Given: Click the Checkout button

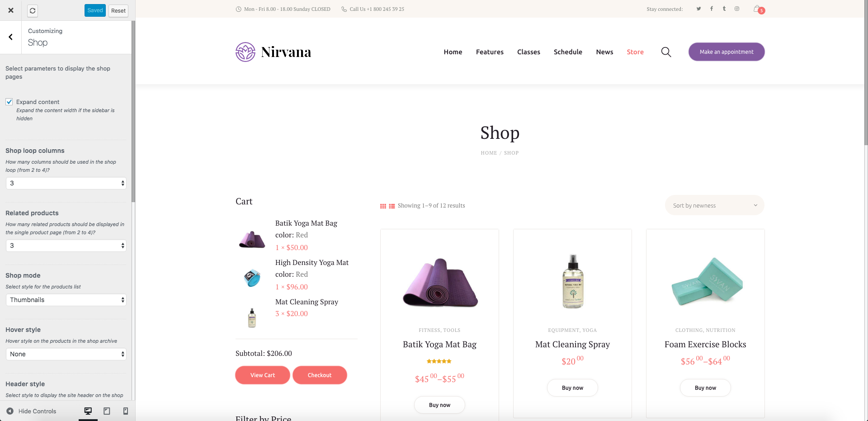Looking at the screenshot, I should point(320,375).
